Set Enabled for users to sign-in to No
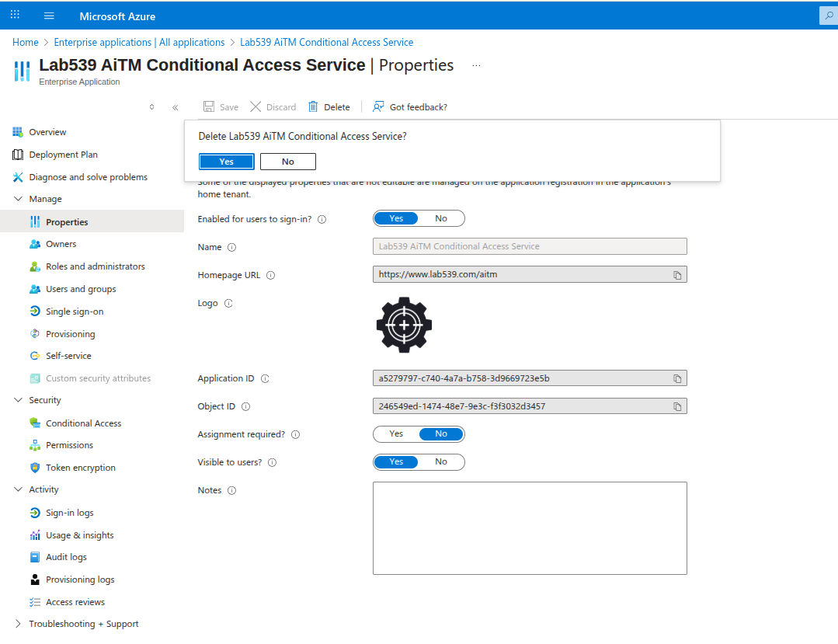 click(441, 219)
